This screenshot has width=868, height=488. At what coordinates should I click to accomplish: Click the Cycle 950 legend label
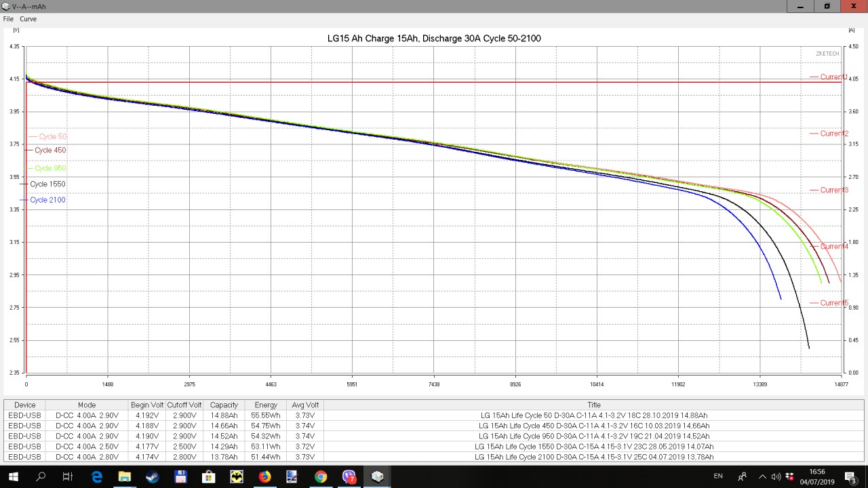click(x=50, y=168)
